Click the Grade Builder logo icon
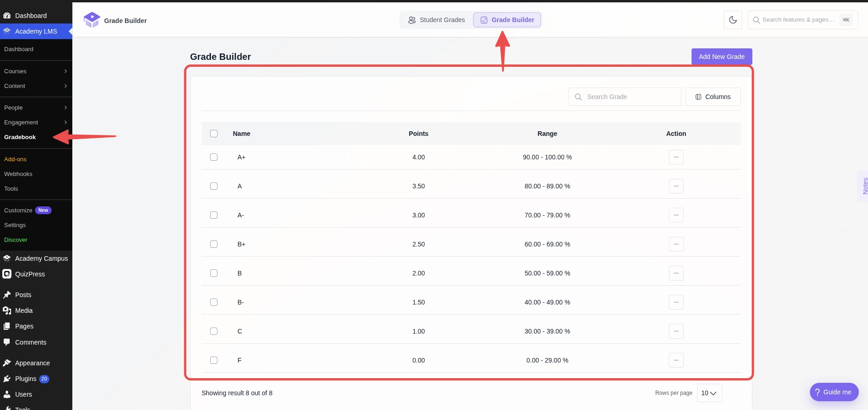The image size is (868, 410). pos(92,20)
